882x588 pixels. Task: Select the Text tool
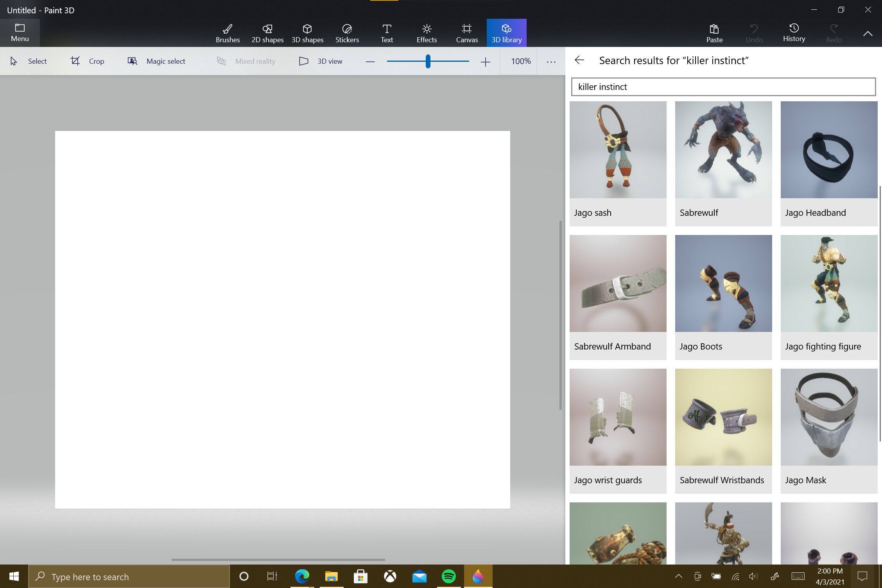coord(387,33)
